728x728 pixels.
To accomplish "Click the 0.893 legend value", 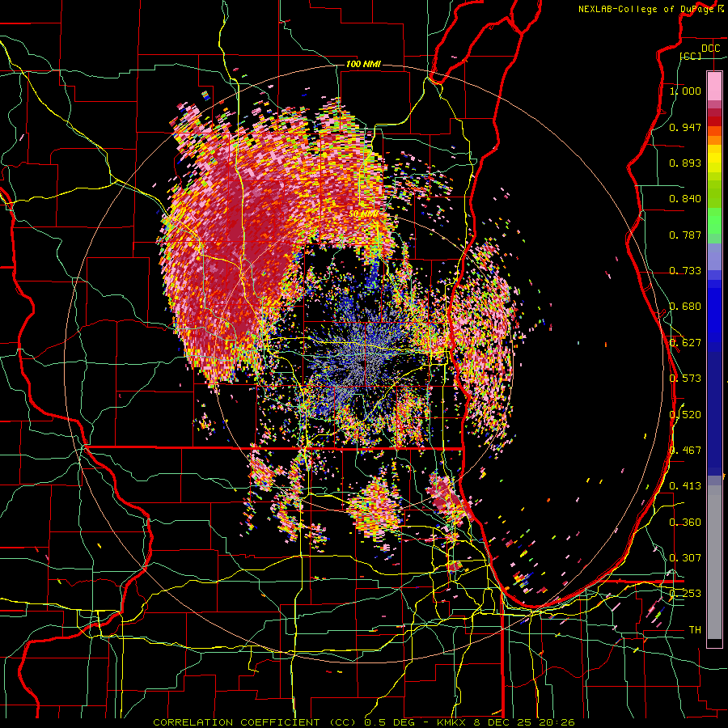I will tap(685, 163).
